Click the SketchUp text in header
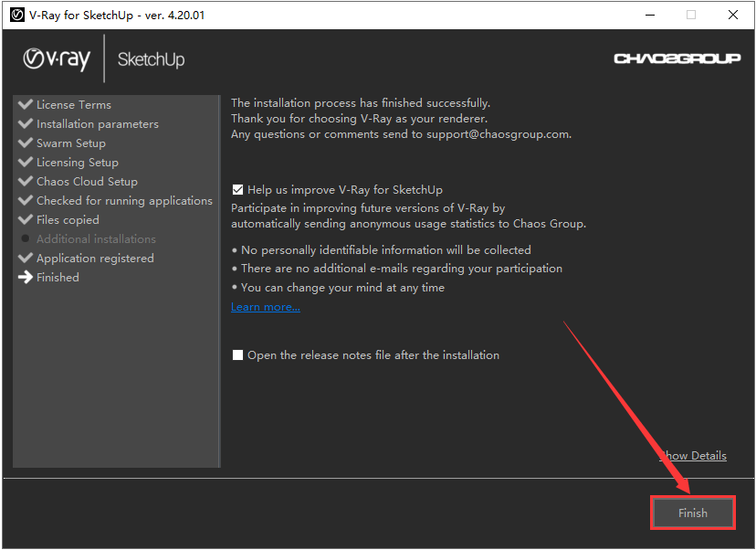The height and width of the screenshot is (550, 756). tap(151, 59)
